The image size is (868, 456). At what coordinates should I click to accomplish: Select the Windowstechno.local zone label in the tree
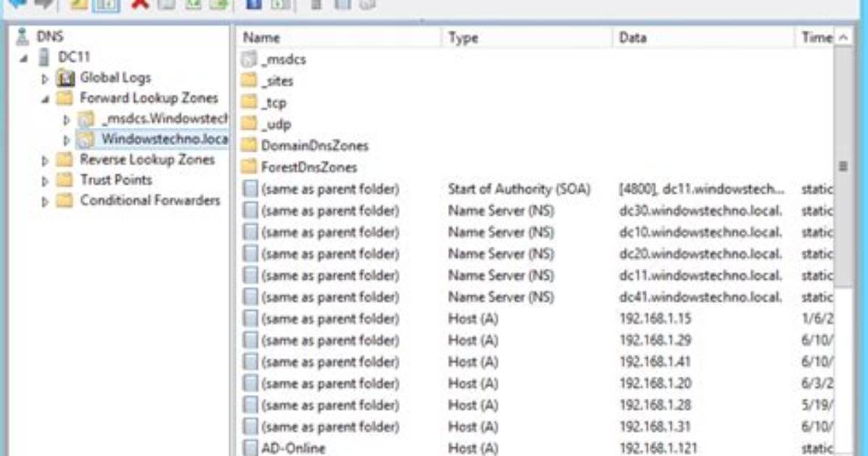click(x=165, y=139)
